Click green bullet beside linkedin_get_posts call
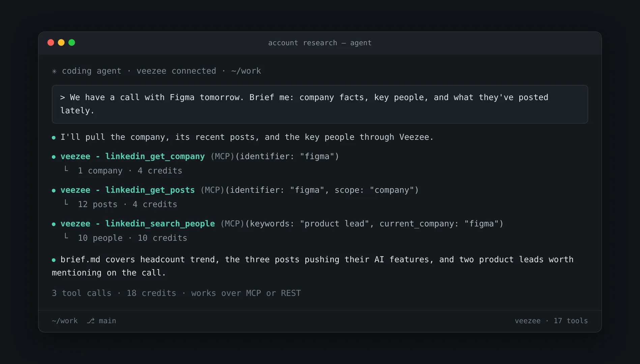This screenshot has width=640, height=364. click(x=54, y=190)
